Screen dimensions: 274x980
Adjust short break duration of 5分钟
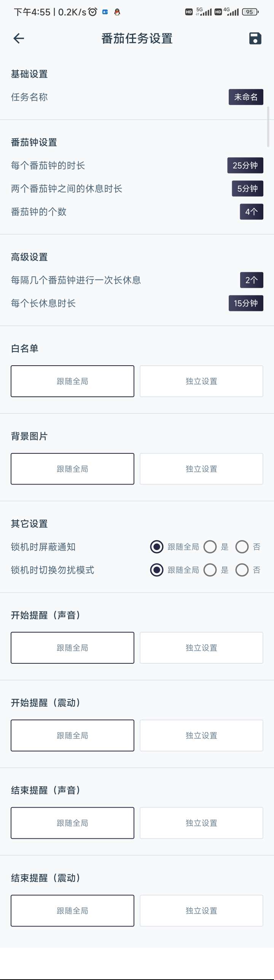click(247, 188)
